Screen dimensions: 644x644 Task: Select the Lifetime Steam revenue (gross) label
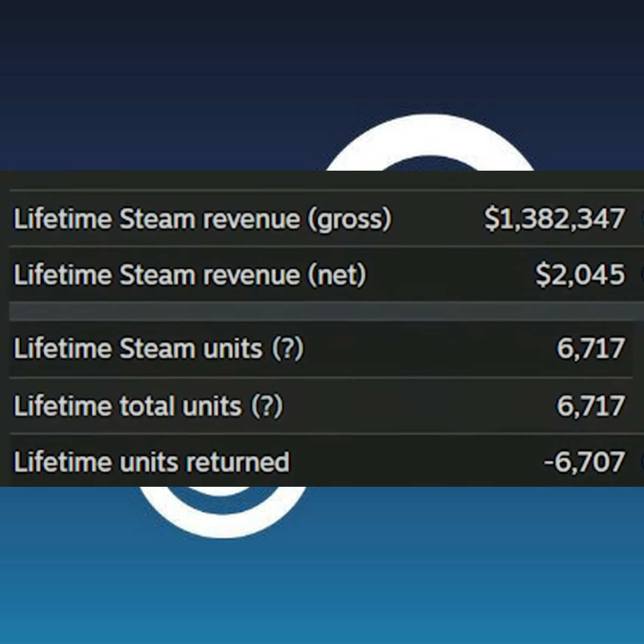tap(202, 219)
